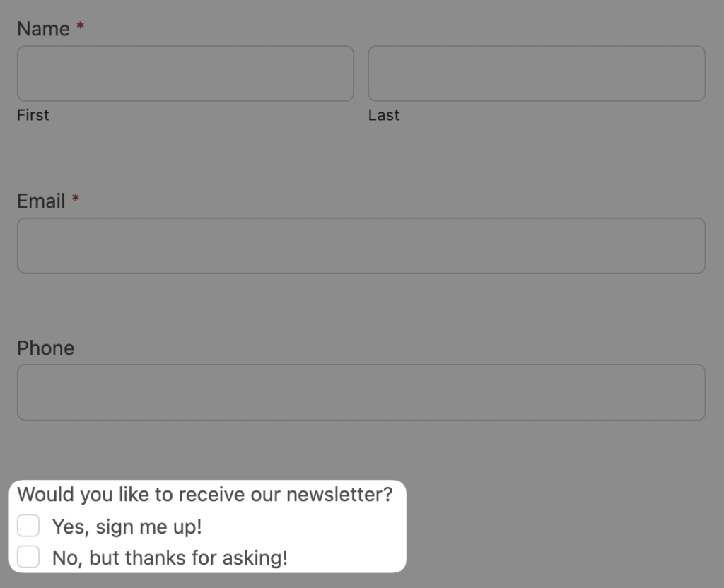The height and width of the screenshot is (588, 724).
Task: Click the Email field label
Action: pyautogui.click(x=40, y=201)
